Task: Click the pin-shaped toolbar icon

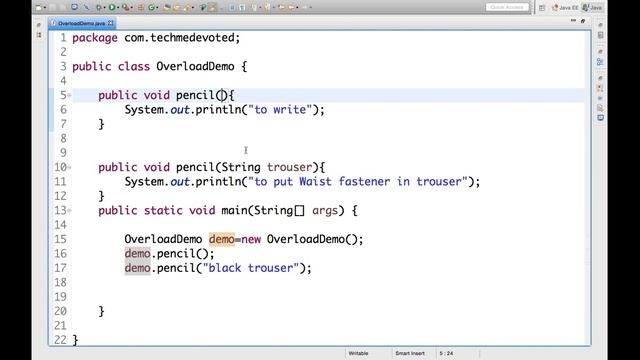Action: coord(203,7)
